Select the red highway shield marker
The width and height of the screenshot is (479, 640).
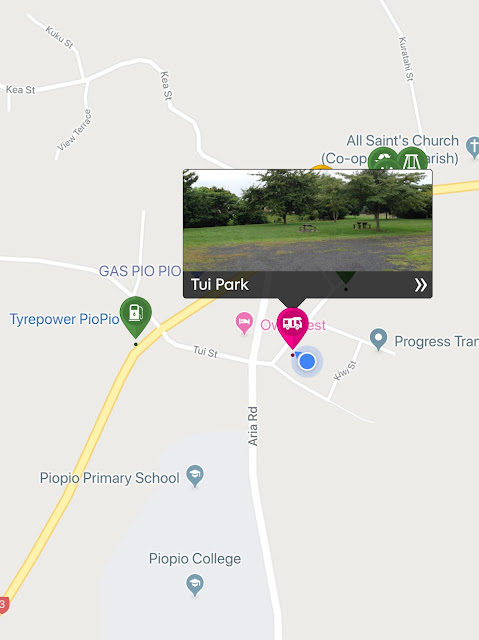pyautogui.click(x=4, y=605)
